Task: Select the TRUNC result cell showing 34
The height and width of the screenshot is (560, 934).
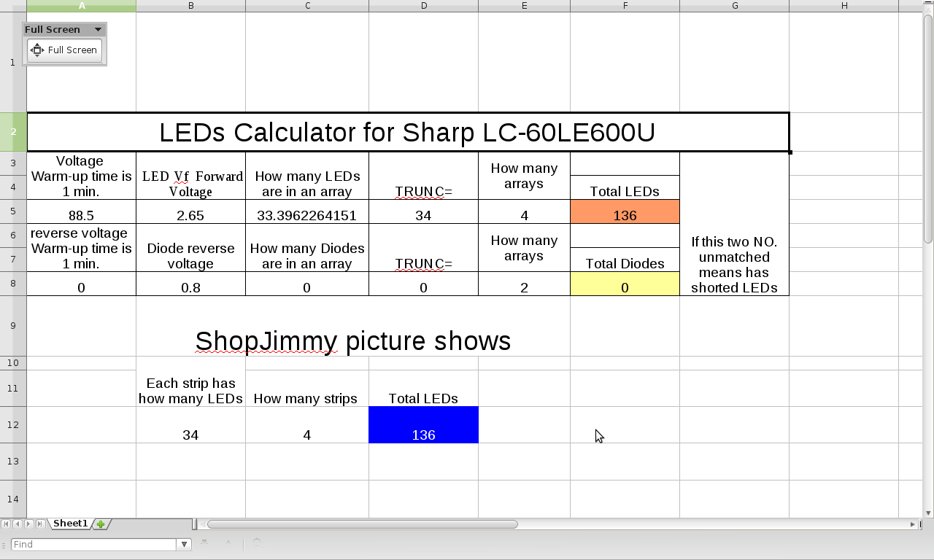Action: [424, 211]
